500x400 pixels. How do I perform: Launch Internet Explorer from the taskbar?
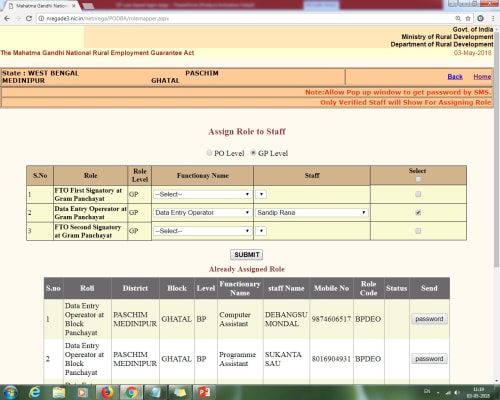pyautogui.click(x=34, y=392)
